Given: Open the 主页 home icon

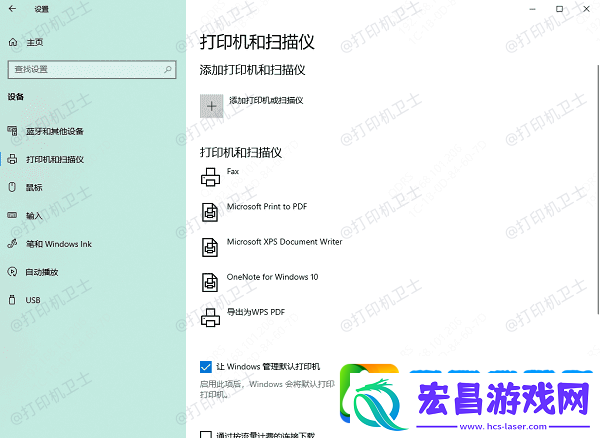Looking at the screenshot, I should (13, 42).
